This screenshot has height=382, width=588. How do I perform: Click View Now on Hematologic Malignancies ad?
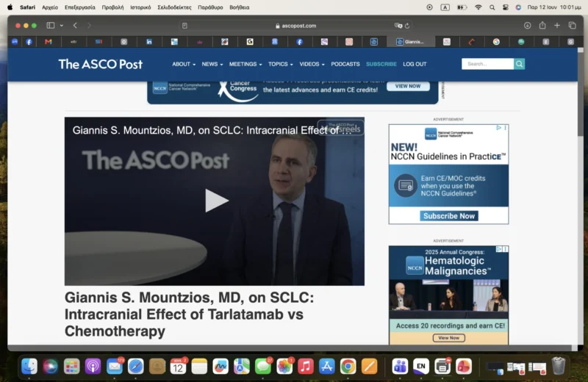tap(449, 338)
